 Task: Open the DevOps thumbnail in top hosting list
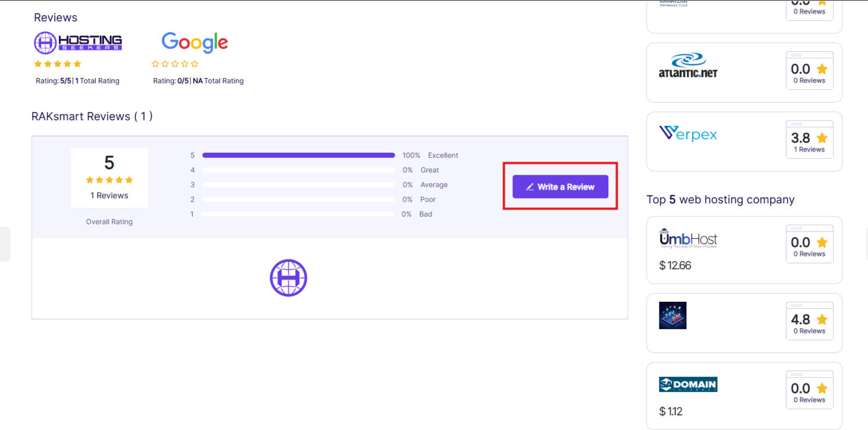[x=672, y=315]
